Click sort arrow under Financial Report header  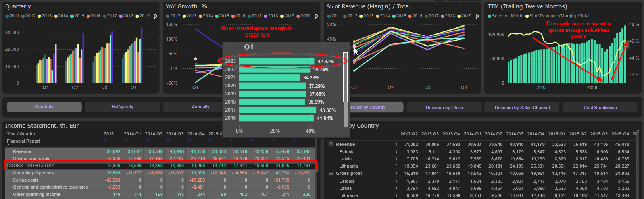click(8, 145)
